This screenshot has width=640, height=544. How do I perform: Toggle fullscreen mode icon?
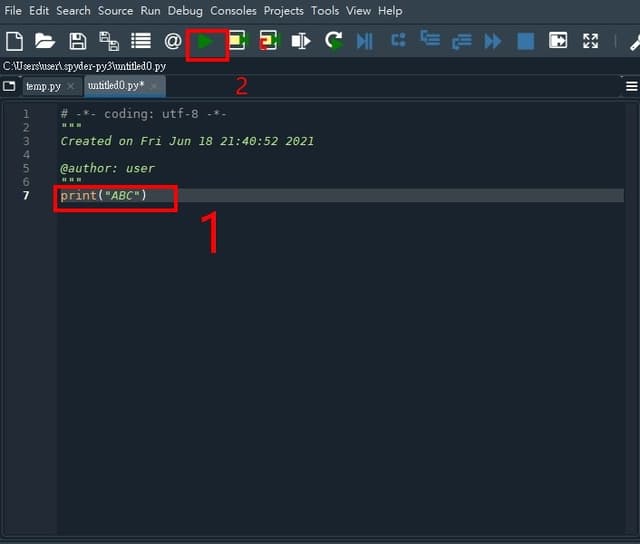[x=590, y=41]
